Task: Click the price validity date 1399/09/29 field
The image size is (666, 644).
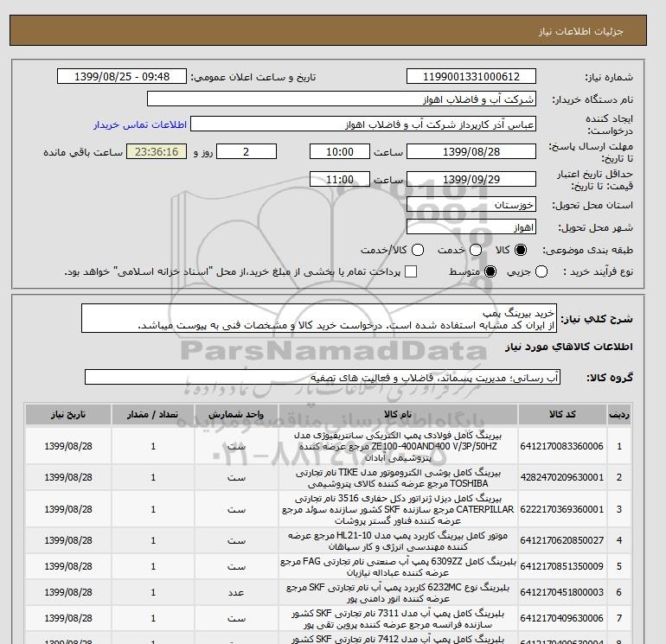Action: (471, 179)
